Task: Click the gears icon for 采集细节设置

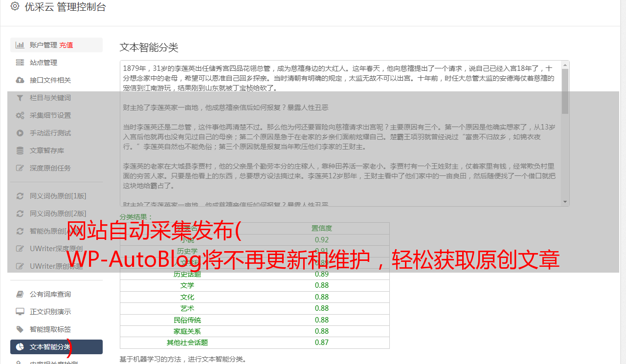Action: pos(20,115)
